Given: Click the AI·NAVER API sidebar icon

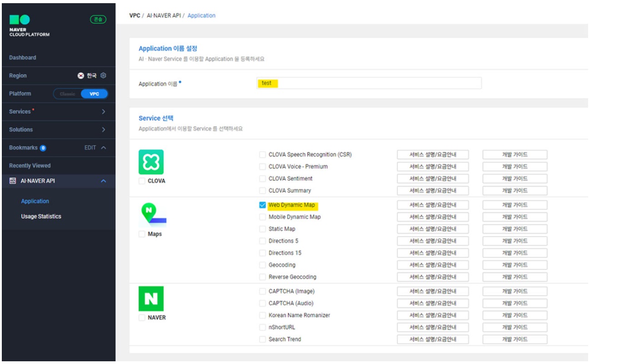Looking at the screenshot, I should pos(13,181).
